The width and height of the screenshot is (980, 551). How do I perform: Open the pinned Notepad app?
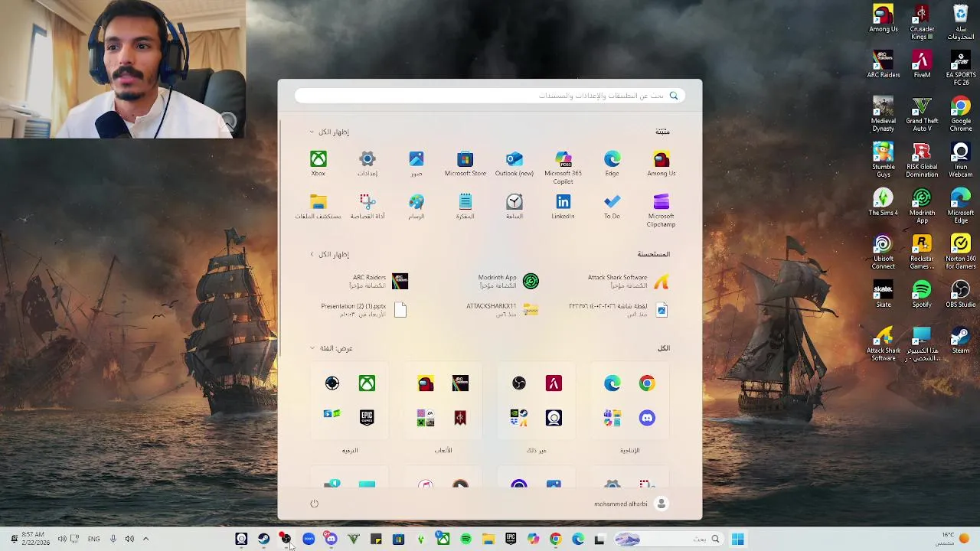point(465,206)
